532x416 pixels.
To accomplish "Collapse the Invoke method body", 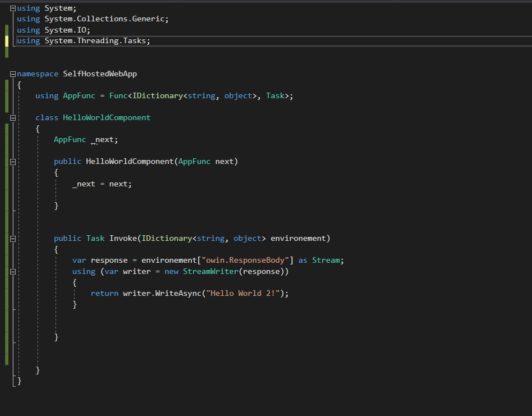I will (x=13, y=239).
